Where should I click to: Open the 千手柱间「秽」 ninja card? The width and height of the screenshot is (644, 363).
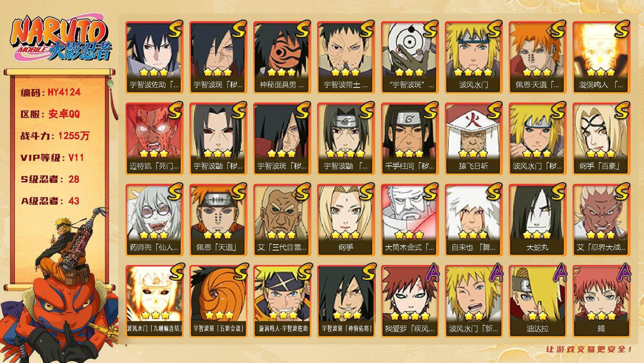410,139
